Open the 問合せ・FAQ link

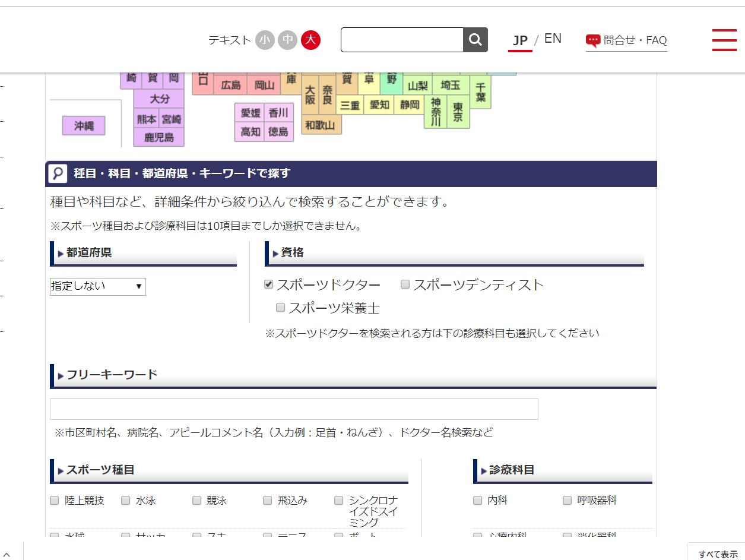[635, 40]
